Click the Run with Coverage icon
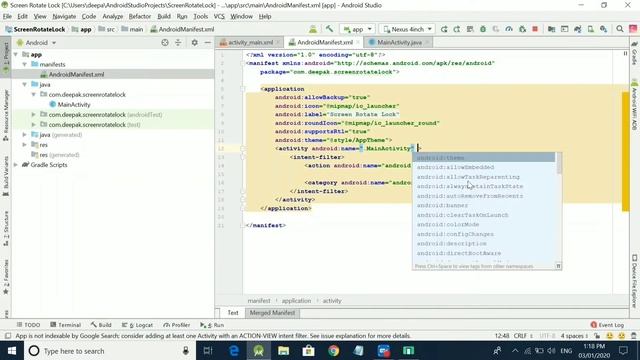640x360 pixels. point(496,29)
